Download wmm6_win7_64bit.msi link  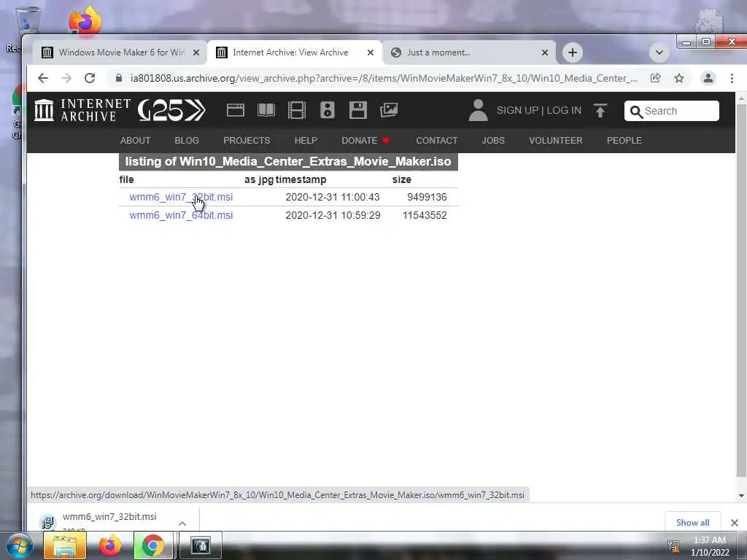pos(181,215)
